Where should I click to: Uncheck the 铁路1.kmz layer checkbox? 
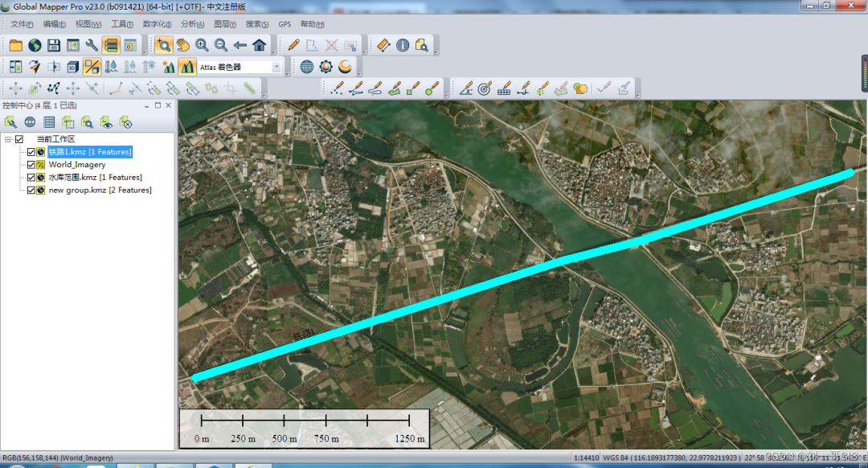coord(31,152)
